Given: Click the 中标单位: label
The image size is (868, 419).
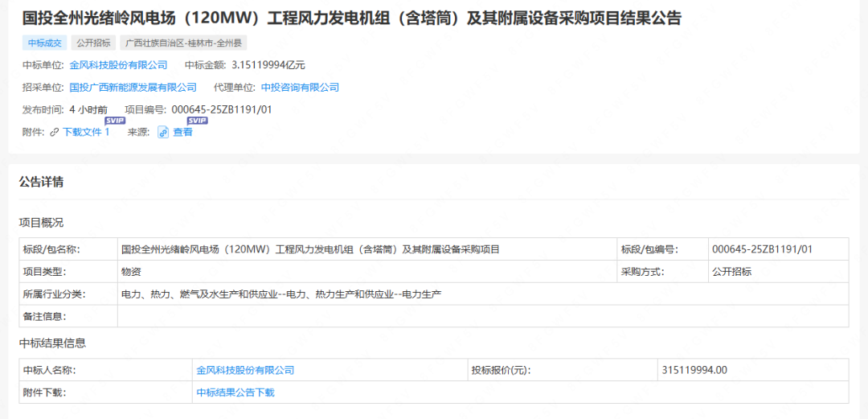Looking at the screenshot, I should 44,65.
